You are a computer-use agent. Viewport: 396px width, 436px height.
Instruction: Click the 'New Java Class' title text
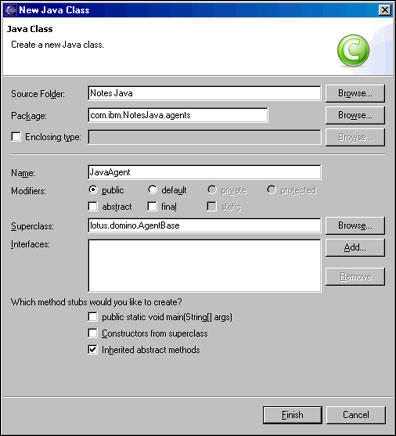[54, 10]
